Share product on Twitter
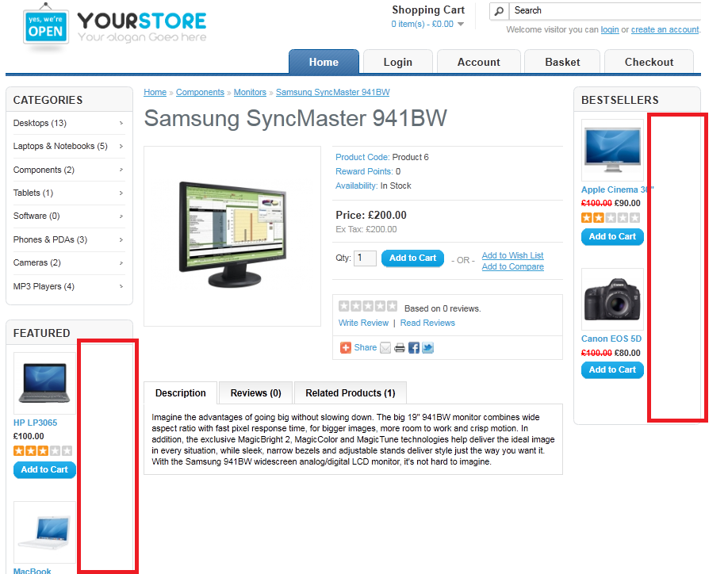Image resolution: width=728 pixels, height=574 pixels. pyautogui.click(x=427, y=347)
